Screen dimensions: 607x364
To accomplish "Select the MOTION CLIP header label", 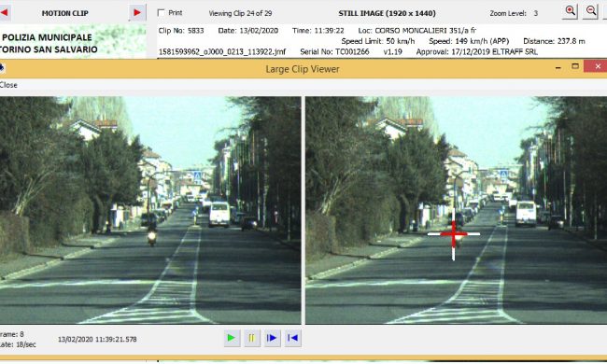I will [65, 13].
